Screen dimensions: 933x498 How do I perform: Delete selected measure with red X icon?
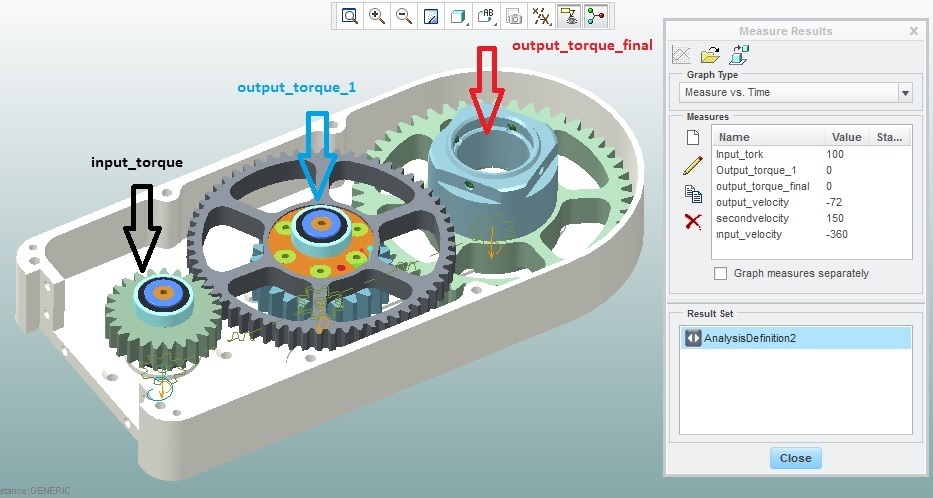pos(693,221)
